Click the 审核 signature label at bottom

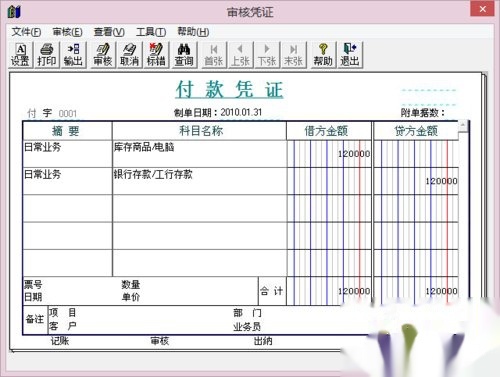(160, 341)
